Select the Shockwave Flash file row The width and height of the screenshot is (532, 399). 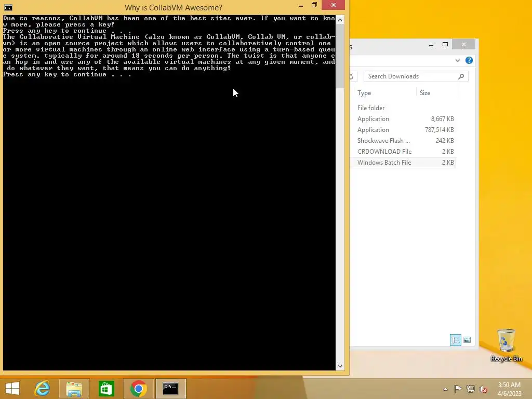tap(403, 140)
